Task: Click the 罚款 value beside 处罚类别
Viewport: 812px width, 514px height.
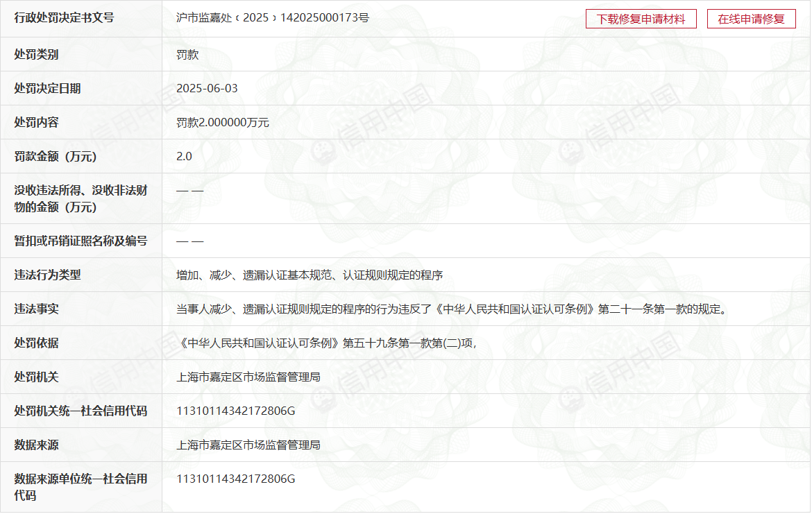Action: point(187,54)
